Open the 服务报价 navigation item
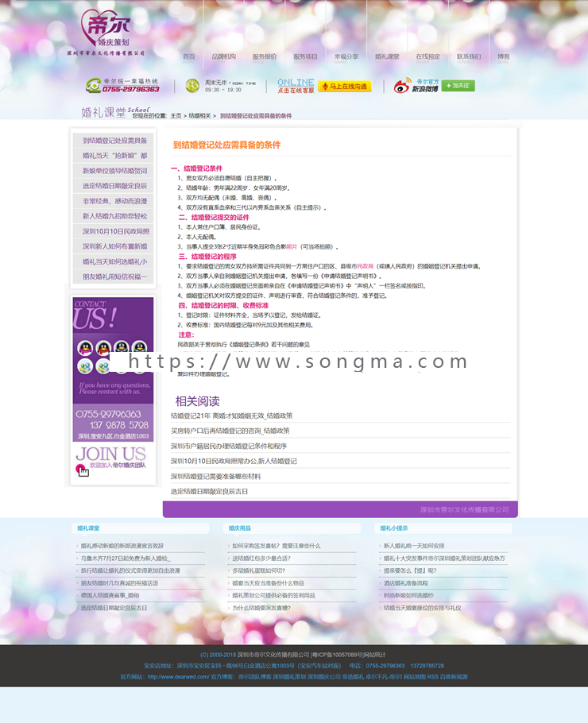 [x=265, y=56]
